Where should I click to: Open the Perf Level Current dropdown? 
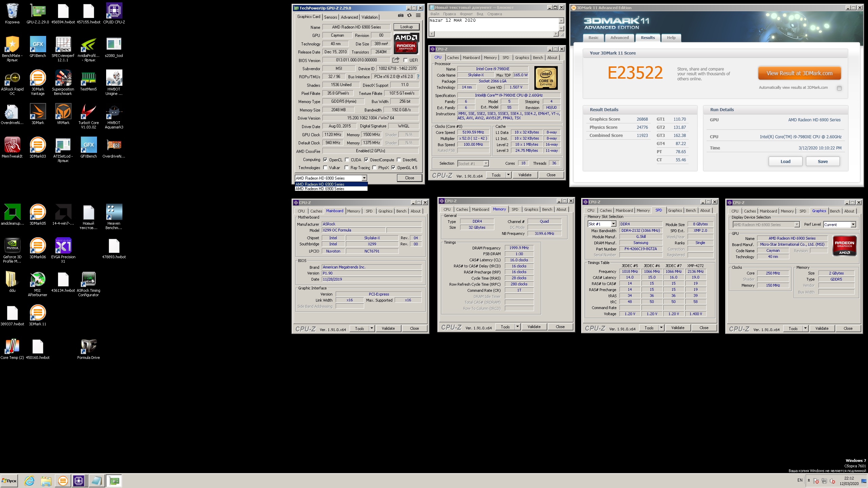853,225
